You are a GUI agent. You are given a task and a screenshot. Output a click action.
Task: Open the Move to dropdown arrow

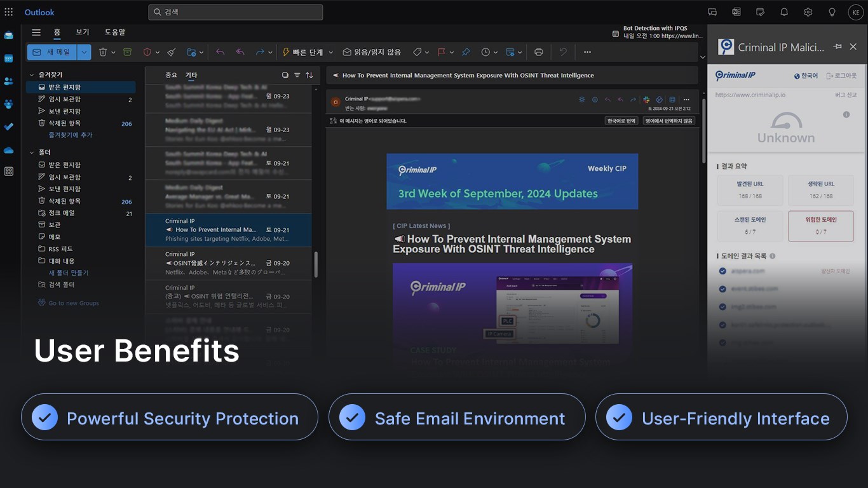point(201,52)
